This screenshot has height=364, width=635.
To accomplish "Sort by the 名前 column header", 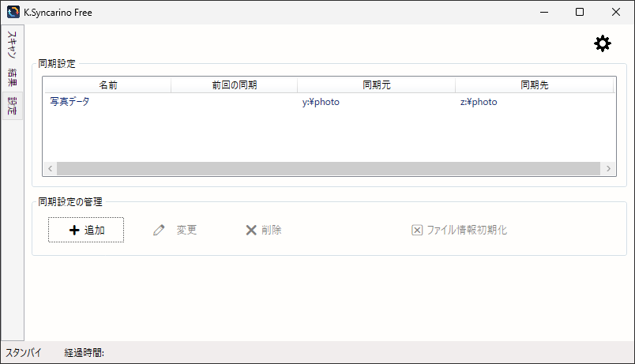I will tap(107, 85).
